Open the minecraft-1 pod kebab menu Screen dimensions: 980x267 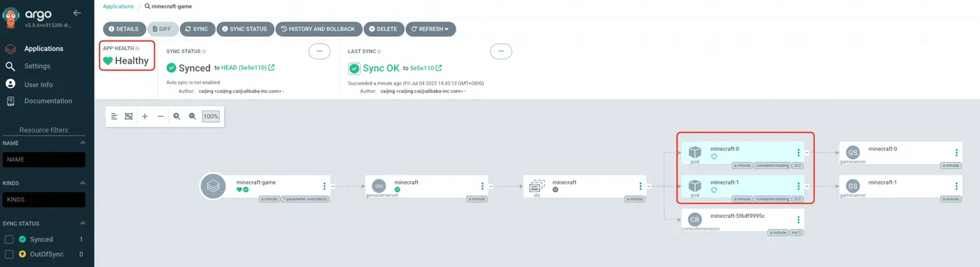(799, 186)
